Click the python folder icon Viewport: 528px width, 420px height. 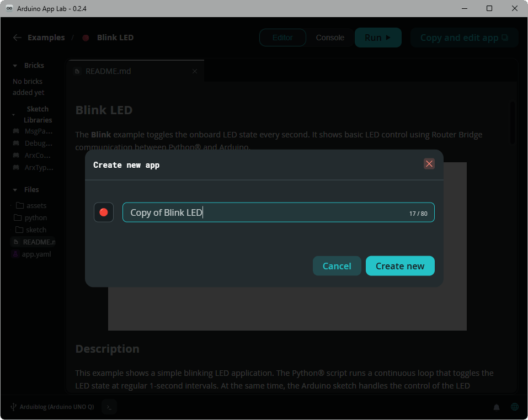tap(19, 217)
